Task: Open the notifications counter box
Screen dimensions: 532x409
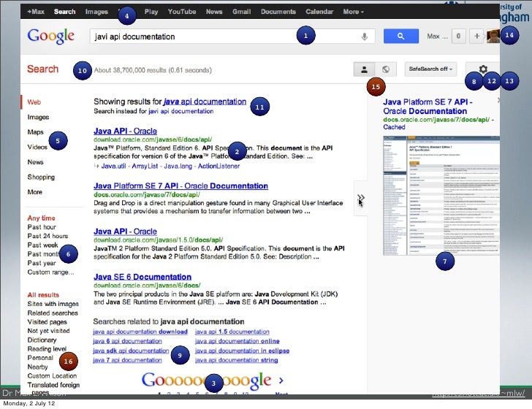Action: (458, 36)
